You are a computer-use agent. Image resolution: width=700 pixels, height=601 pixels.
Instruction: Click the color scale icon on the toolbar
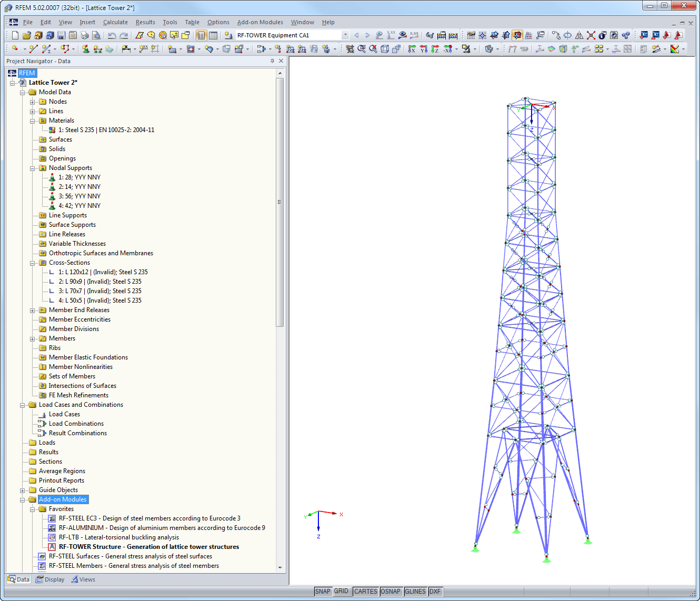click(674, 48)
